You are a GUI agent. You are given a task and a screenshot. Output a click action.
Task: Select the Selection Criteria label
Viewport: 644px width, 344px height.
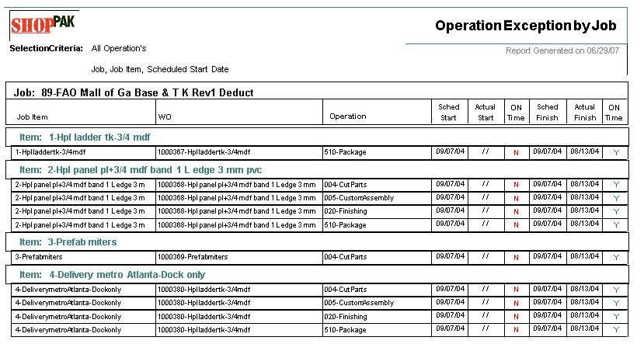[x=46, y=48]
